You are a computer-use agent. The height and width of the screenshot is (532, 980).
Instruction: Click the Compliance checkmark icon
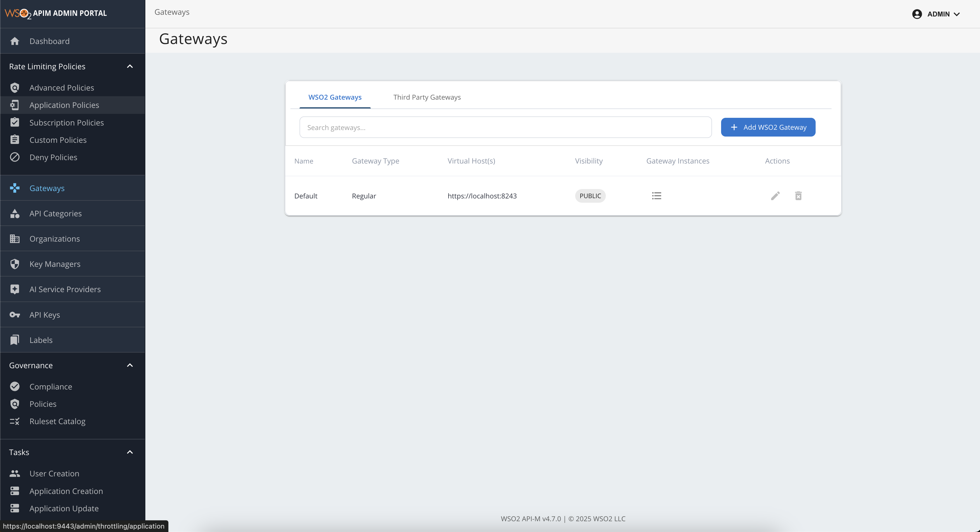(x=14, y=387)
